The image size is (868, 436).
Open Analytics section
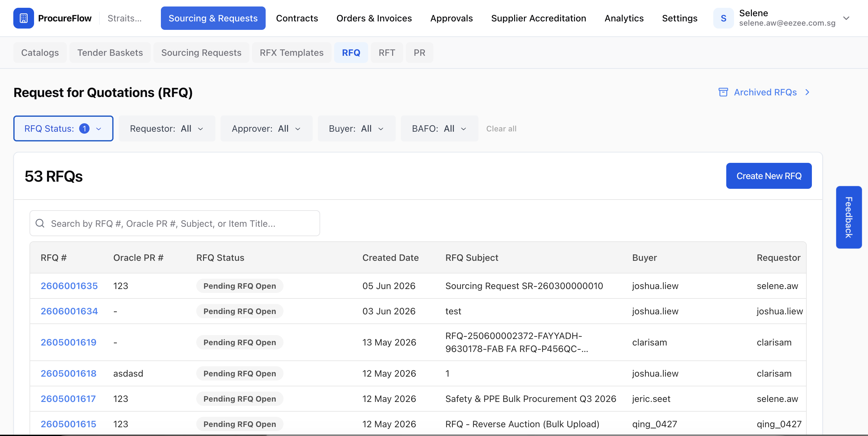624,18
